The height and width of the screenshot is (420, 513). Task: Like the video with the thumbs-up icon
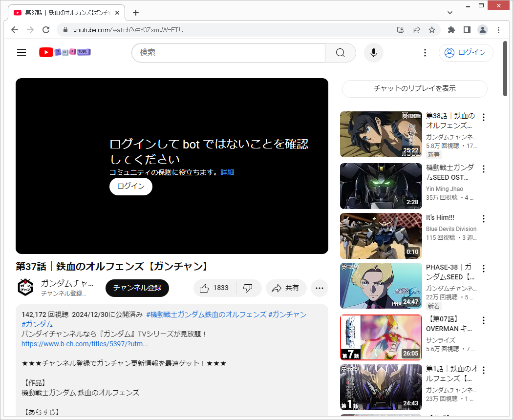(214, 288)
